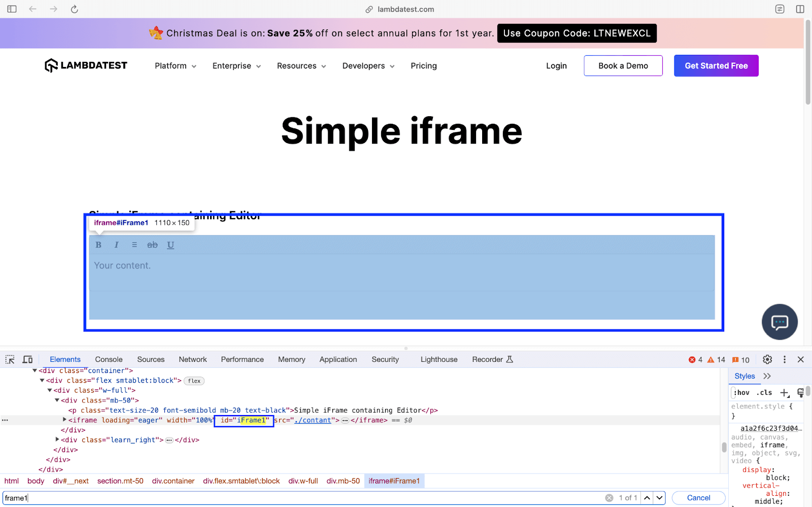Toggle Italic formatting in the editor
This screenshot has width=812, height=507.
(116, 245)
